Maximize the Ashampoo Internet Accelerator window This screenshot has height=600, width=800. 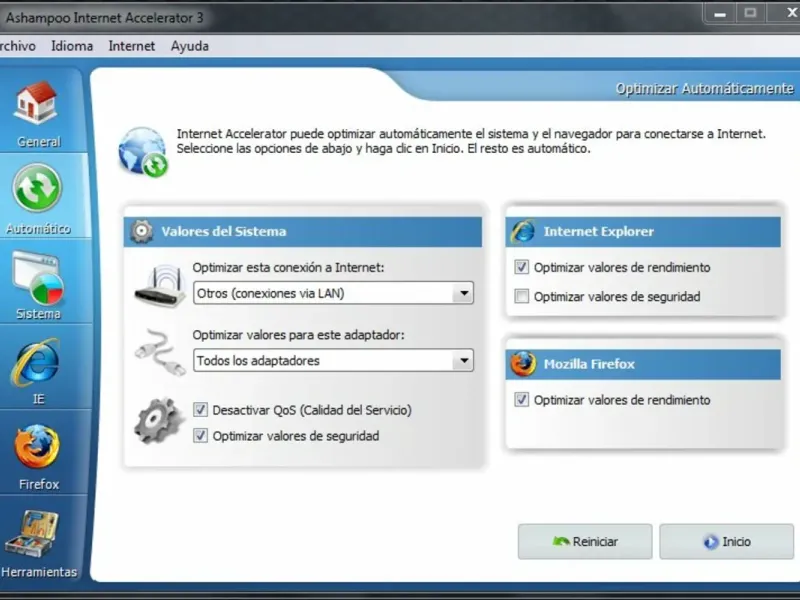[x=749, y=13]
